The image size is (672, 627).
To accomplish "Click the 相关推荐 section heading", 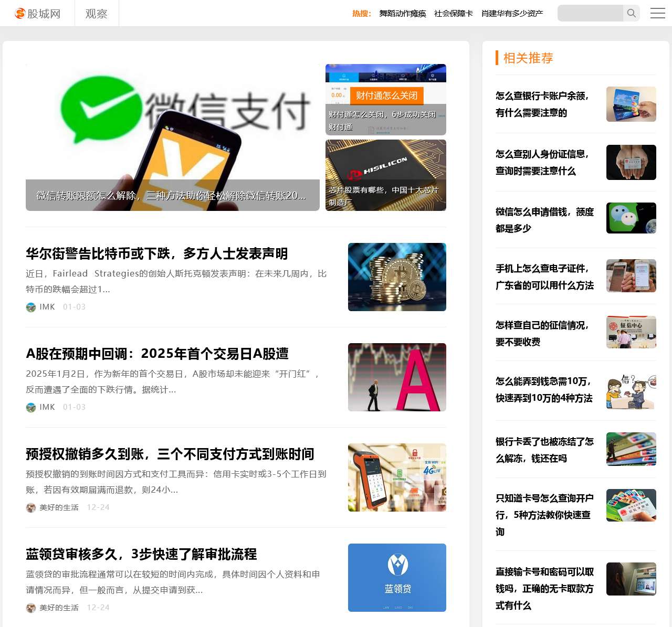I will [x=528, y=58].
